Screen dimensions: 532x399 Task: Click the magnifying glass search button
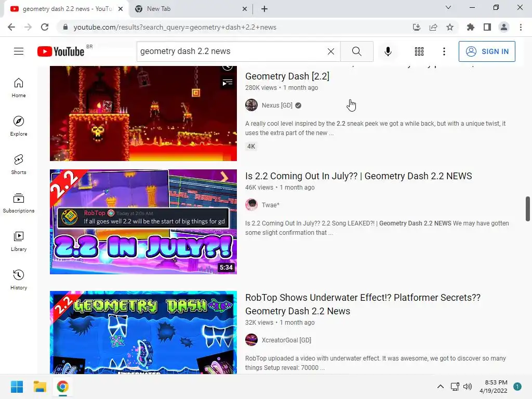pyautogui.click(x=356, y=51)
